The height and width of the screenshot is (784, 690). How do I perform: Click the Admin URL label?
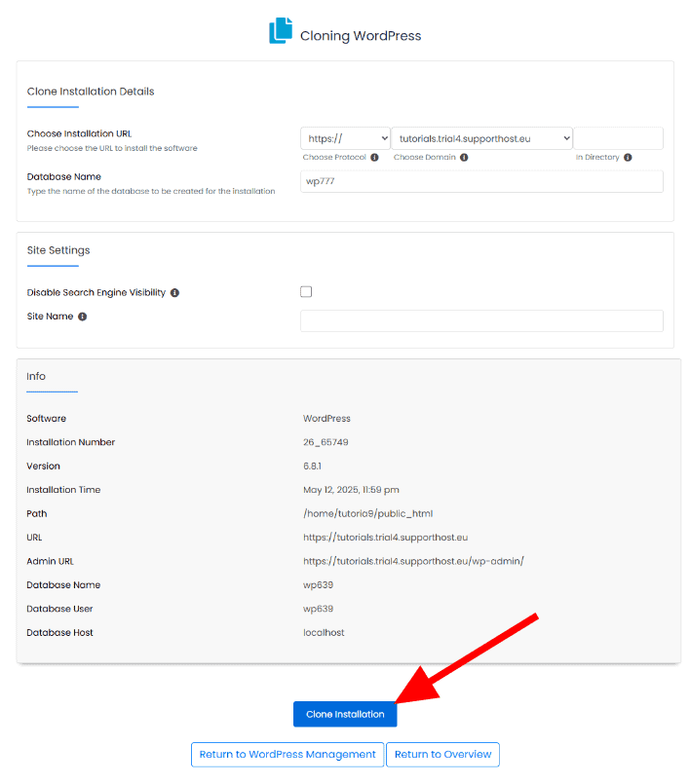(50, 561)
